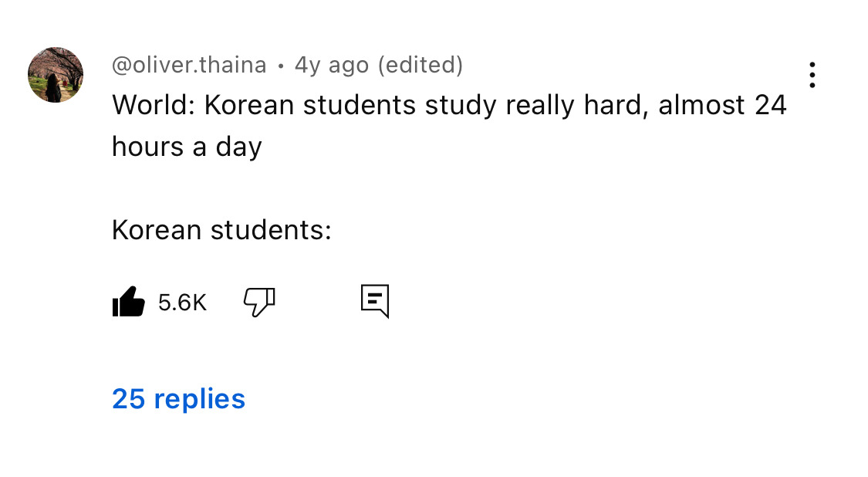Click the (edited) label
868x477 pixels.
pyautogui.click(x=420, y=66)
